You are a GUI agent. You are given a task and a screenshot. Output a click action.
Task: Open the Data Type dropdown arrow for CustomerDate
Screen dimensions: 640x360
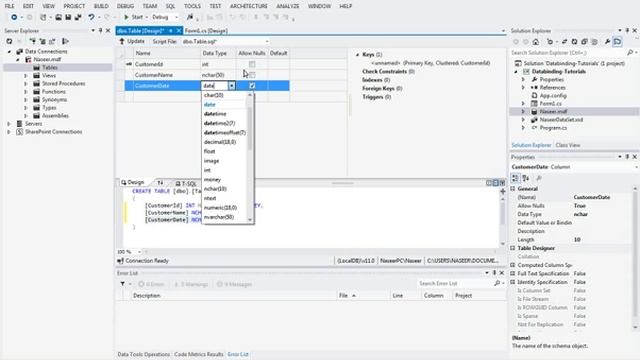click(x=231, y=86)
